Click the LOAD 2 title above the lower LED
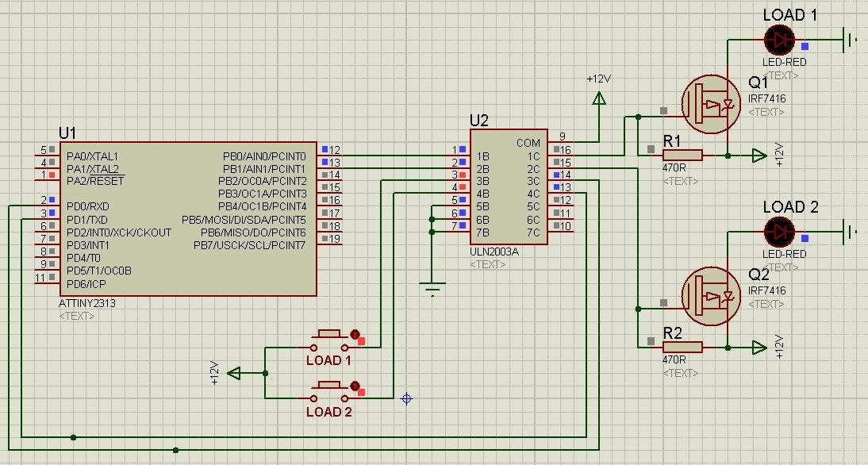868x465 pixels. pos(790,207)
